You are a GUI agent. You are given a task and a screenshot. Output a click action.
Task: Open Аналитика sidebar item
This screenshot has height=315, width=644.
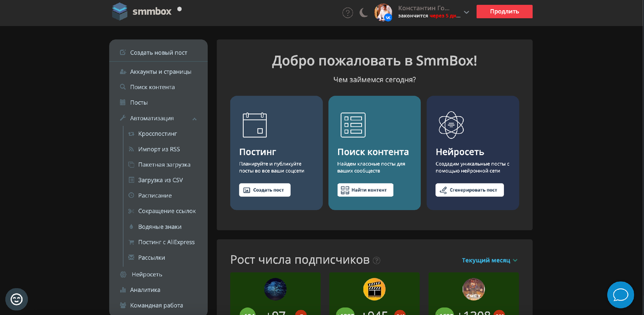[145, 290]
